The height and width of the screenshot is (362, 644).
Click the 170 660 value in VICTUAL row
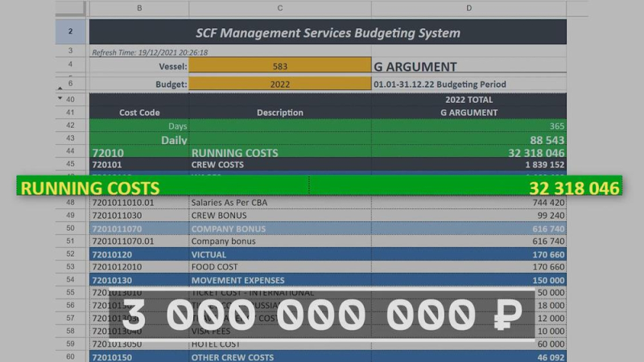click(548, 254)
